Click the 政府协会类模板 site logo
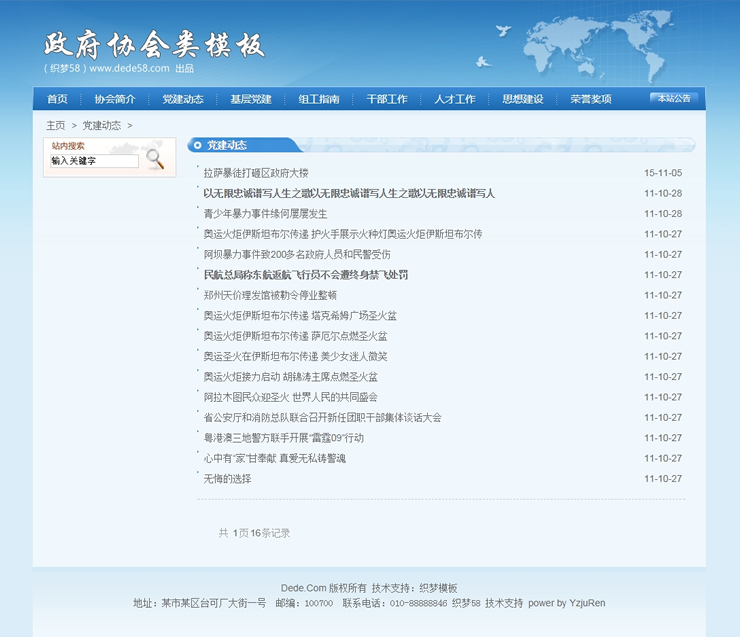Image resolution: width=740 pixels, height=637 pixels. [155, 45]
